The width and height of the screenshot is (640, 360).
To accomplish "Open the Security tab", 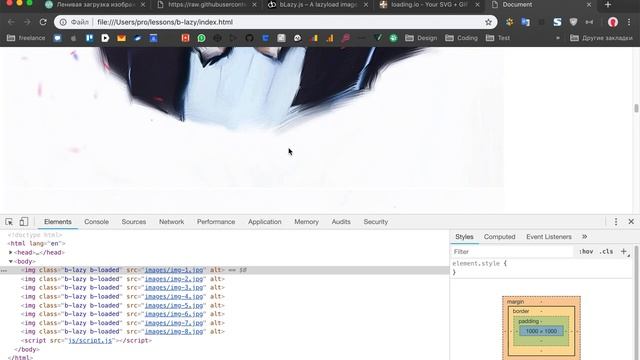I will click(376, 222).
